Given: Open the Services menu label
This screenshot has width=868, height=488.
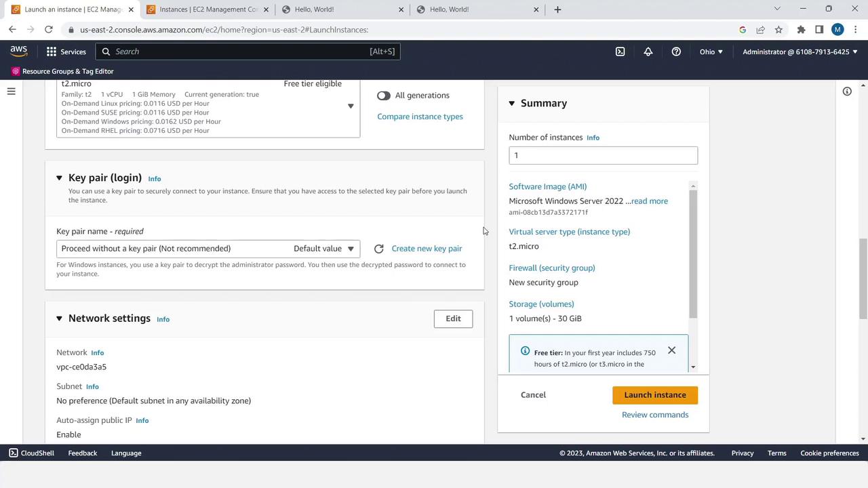Looking at the screenshot, I should click(x=73, y=52).
